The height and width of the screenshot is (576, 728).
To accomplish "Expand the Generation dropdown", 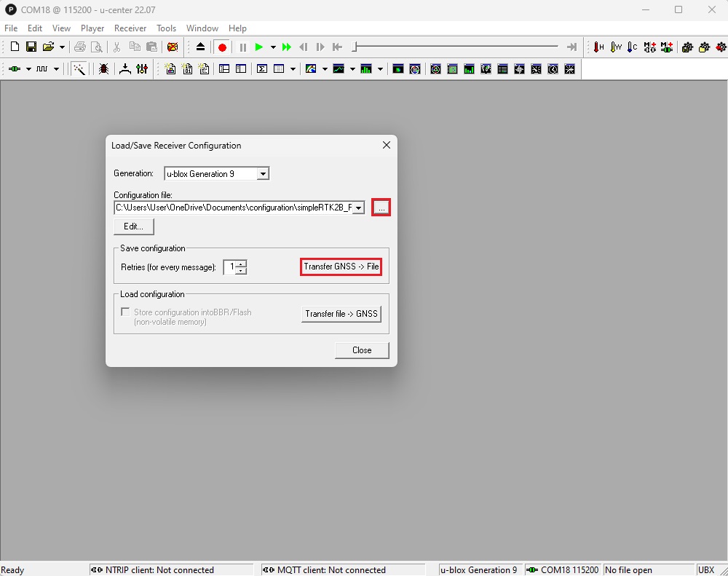I will click(263, 174).
